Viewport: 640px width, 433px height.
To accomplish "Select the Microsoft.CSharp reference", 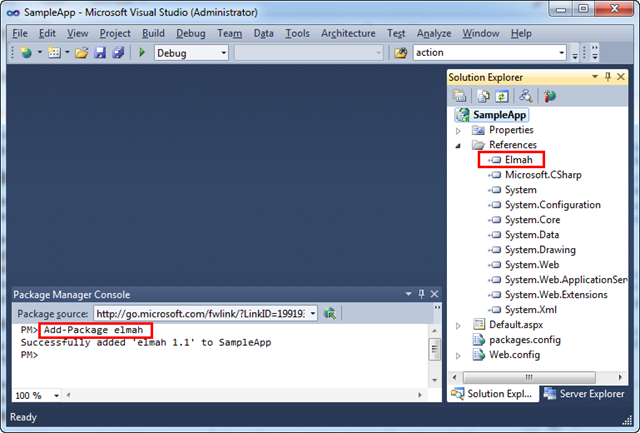I will pyautogui.click(x=543, y=175).
